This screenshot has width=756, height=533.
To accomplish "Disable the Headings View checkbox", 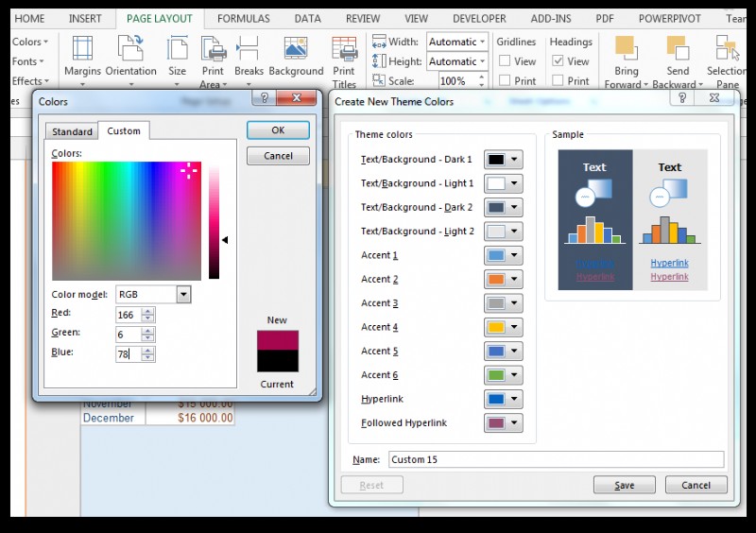I will pos(558,61).
